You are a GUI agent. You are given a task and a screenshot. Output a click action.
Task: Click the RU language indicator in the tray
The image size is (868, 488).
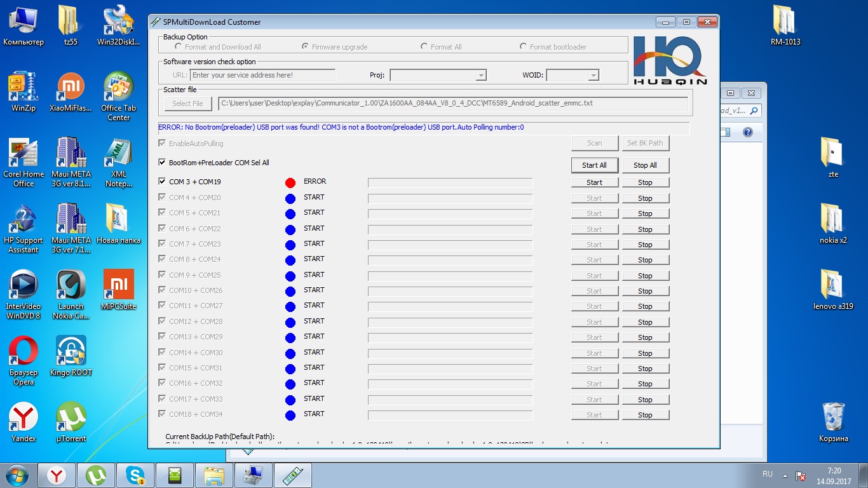click(767, 474)
